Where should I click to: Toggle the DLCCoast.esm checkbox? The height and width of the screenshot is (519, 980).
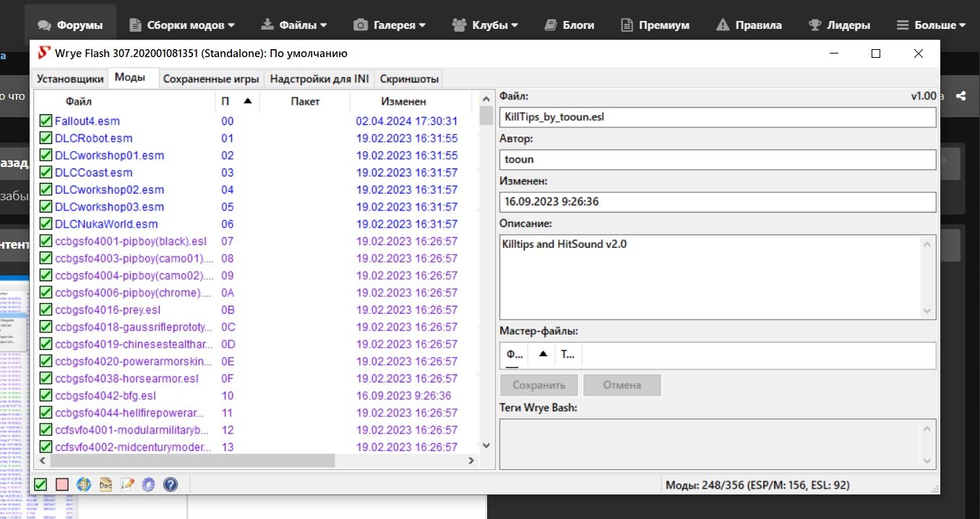tap(46, 173)
